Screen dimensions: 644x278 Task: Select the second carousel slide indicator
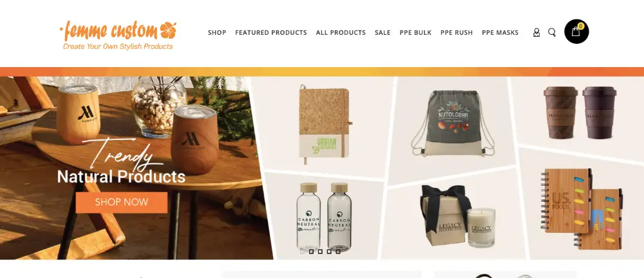point(311,252)
